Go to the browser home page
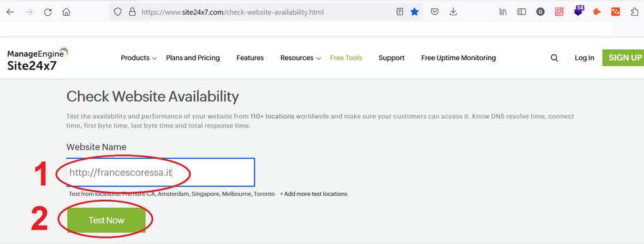Image resolution: width=644 pixels, height=244 pixels. (x=66, y=12)
